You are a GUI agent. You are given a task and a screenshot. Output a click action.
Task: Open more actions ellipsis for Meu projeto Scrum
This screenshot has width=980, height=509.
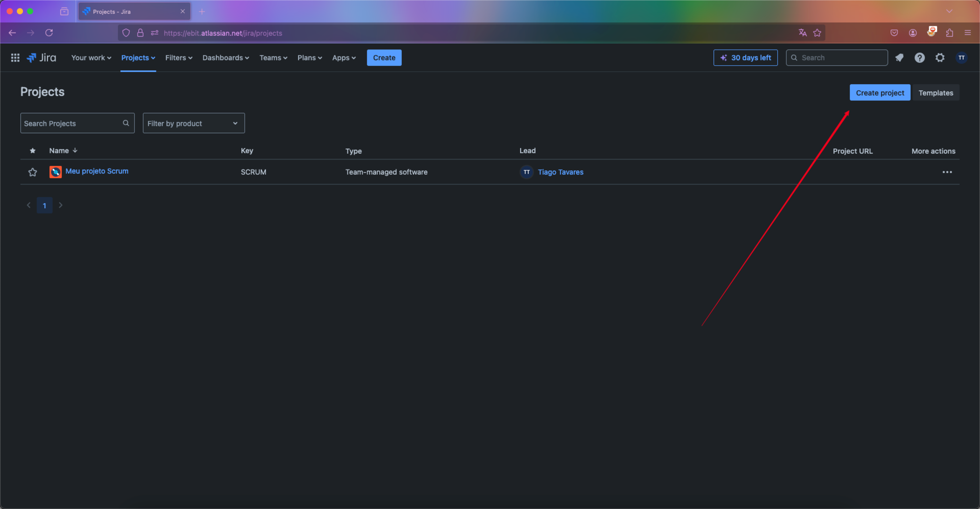(947, 172)
